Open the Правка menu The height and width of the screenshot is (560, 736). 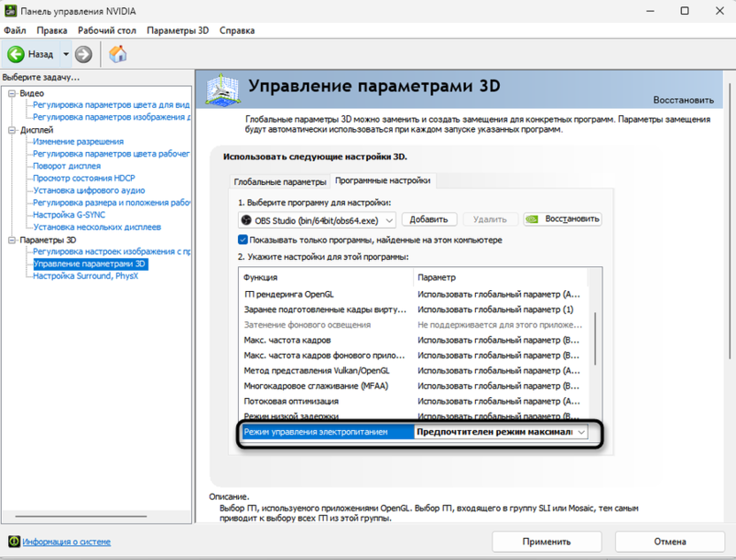coord(51,30)
